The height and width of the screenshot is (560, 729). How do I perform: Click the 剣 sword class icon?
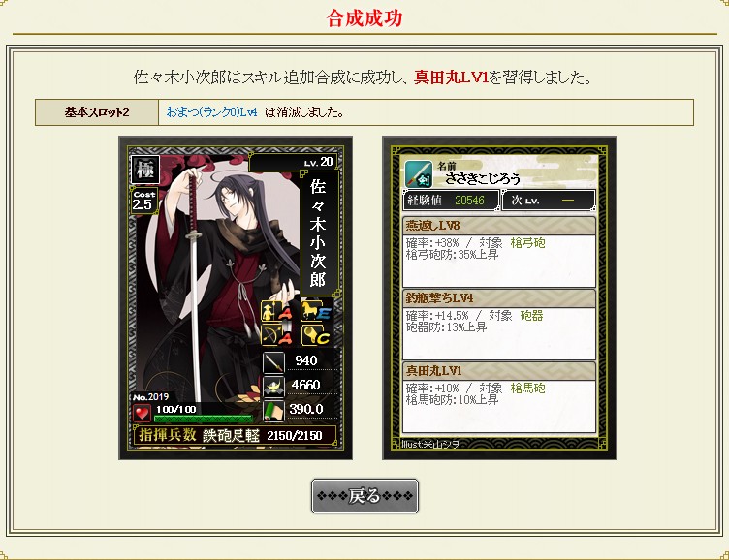pos(419,173)
